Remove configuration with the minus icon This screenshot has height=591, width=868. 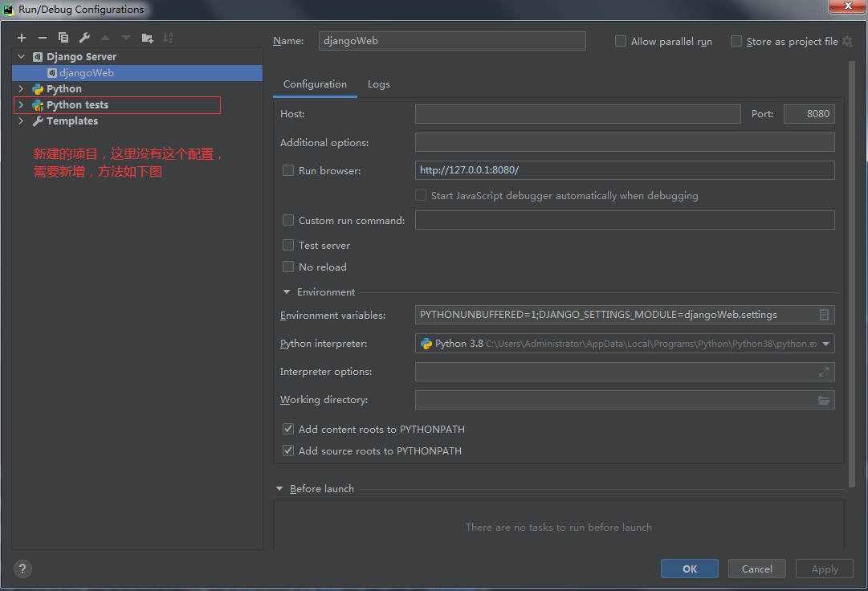coord(43,38)
